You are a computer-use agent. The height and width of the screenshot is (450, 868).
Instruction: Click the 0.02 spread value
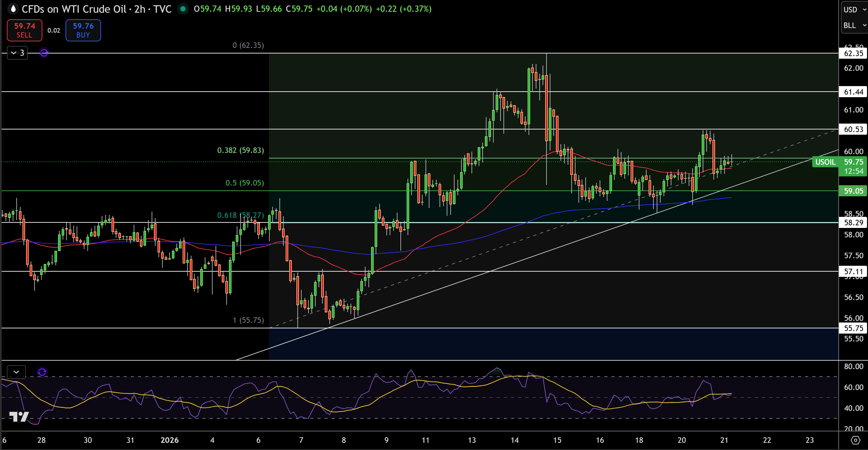pyautogui.click(x=54, y=30)
